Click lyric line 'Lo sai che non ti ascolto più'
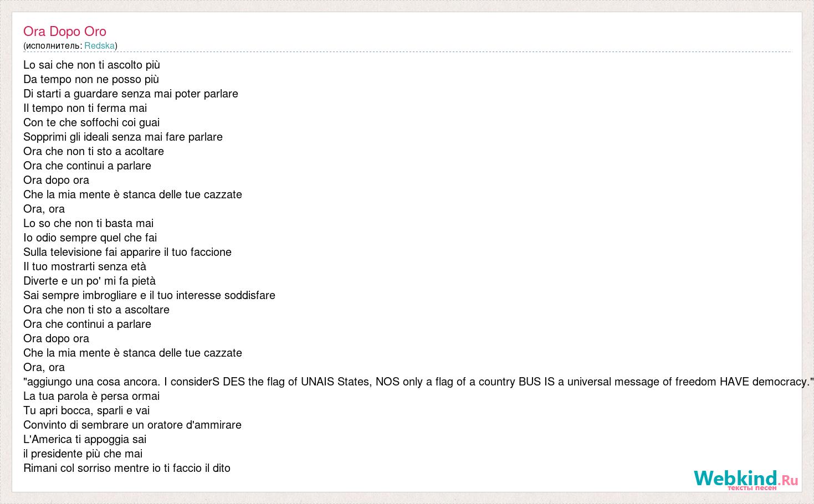Image resolution: width=814 pixels, height=504 pixels. click(x=91, y=65)
